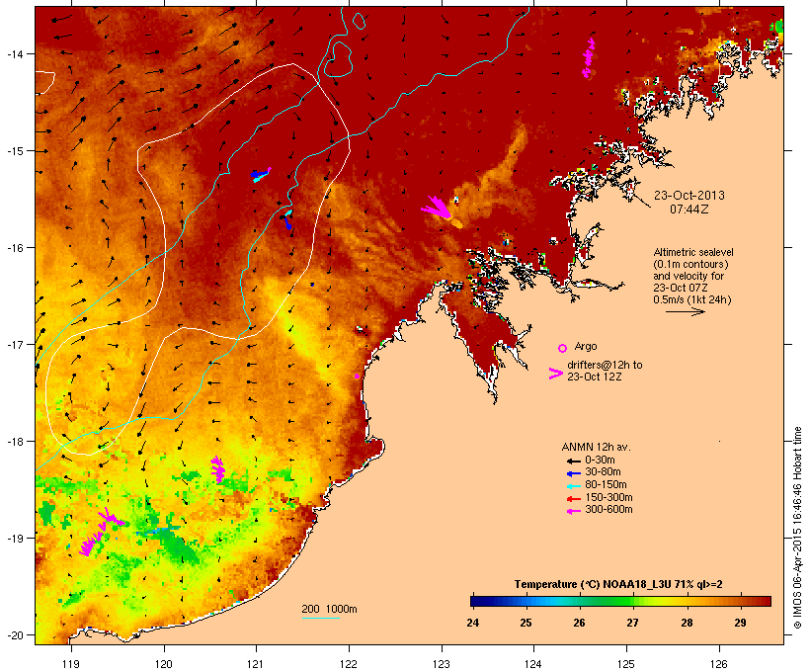Screen dimensions: 810x672
Task: Click the colorbar value 26
Action: point(580,623)
